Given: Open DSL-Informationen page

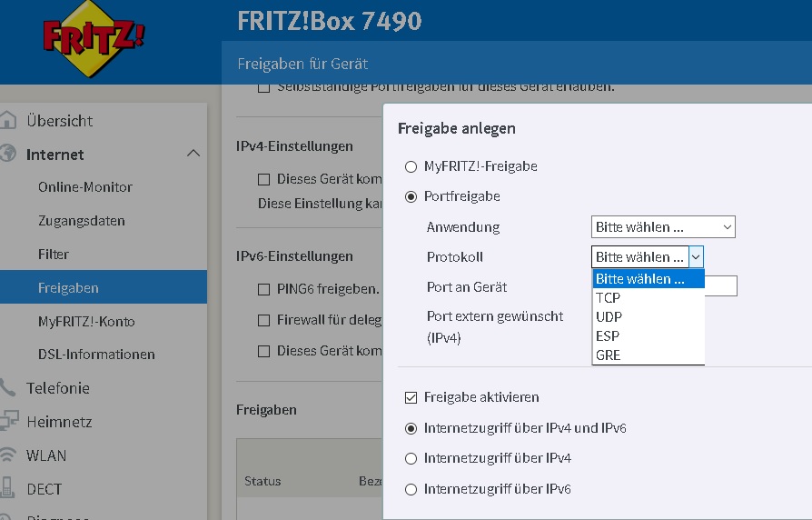Looking at the screenshot, I should click(x=96, y=355).
